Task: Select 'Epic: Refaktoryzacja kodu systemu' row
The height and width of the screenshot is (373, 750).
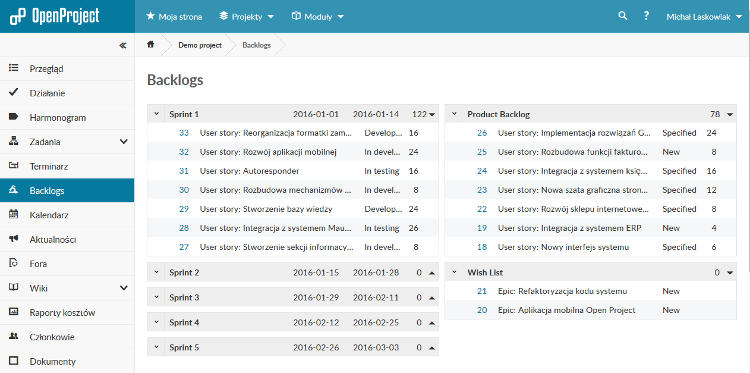Action: (591, 291)
